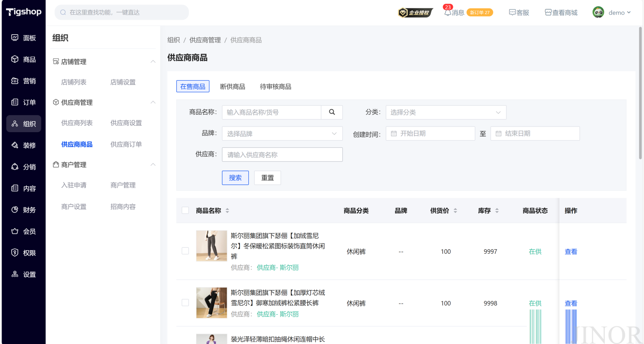
Task: Open 商户管理 submenu link under group
Action: tap(123, 185)
